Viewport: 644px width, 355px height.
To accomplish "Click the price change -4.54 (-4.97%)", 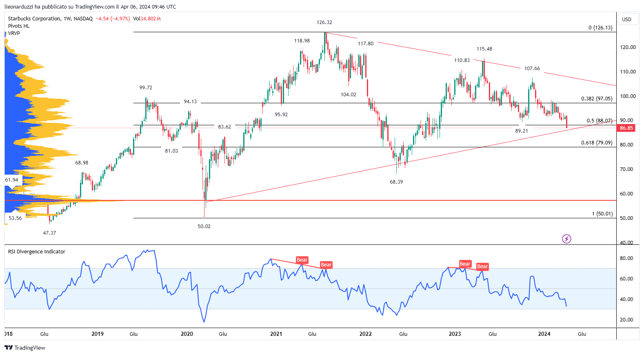I will point(113,19).
